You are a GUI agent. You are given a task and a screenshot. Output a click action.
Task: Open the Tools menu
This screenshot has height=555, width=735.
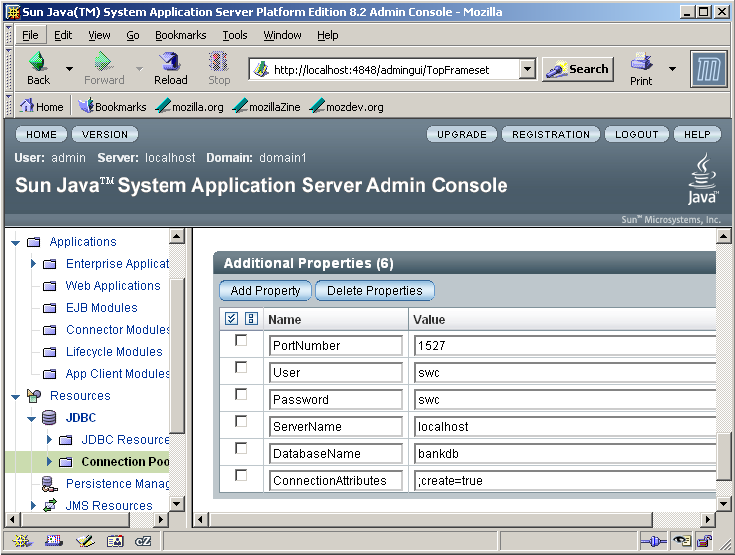point(235,35)
